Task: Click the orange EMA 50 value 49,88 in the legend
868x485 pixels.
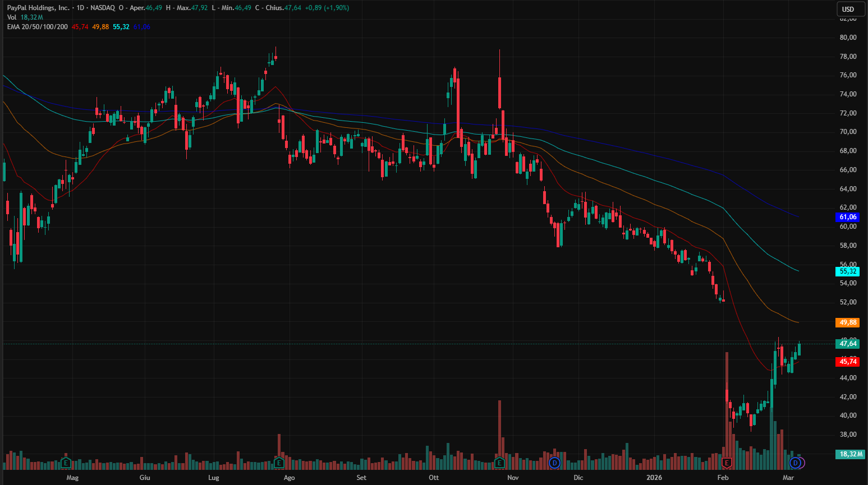Action: coord(101,27)
